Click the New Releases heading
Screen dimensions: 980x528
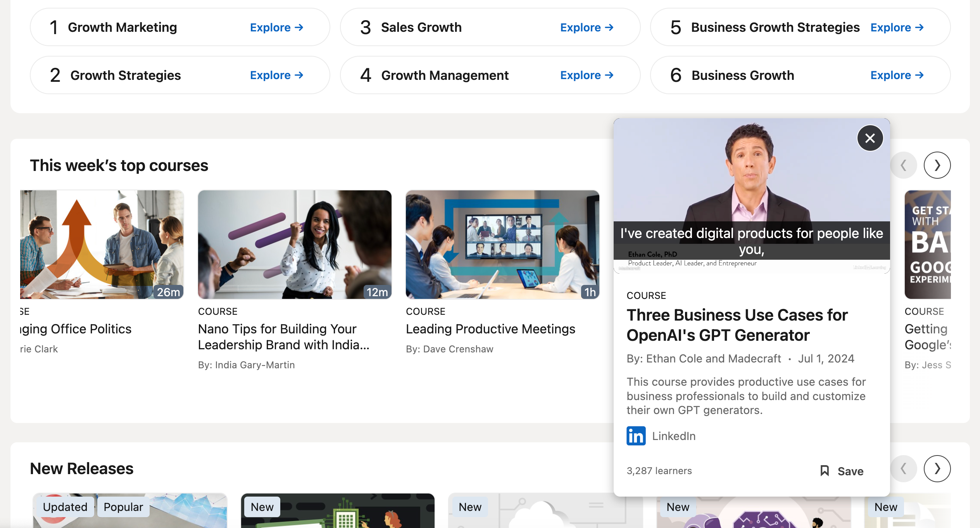[x=82, y=469]
